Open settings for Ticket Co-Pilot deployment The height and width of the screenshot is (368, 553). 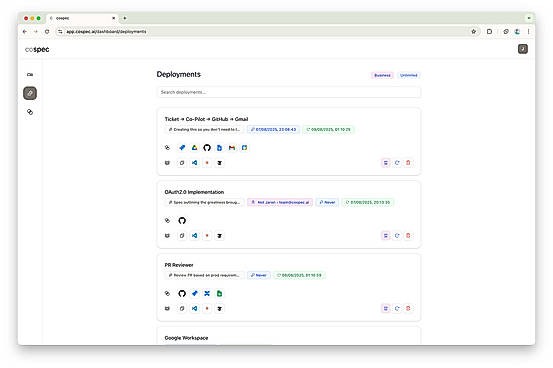pos(386,163)
